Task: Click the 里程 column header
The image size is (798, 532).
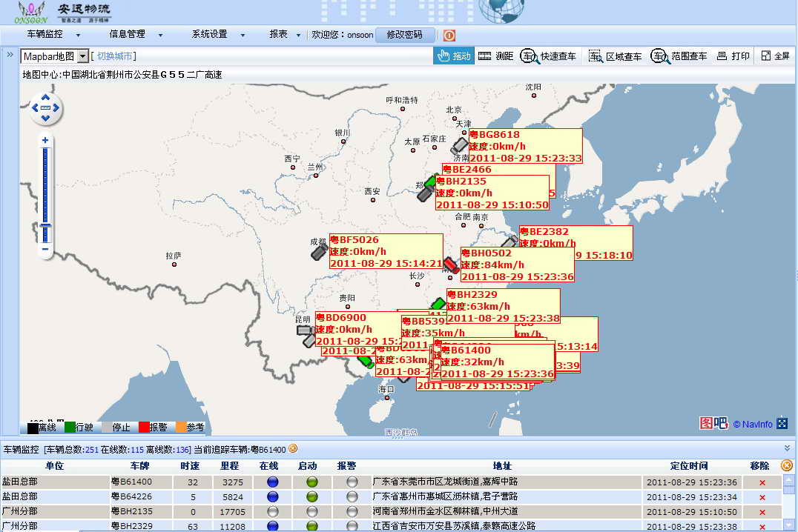Action: click(229, 466)
